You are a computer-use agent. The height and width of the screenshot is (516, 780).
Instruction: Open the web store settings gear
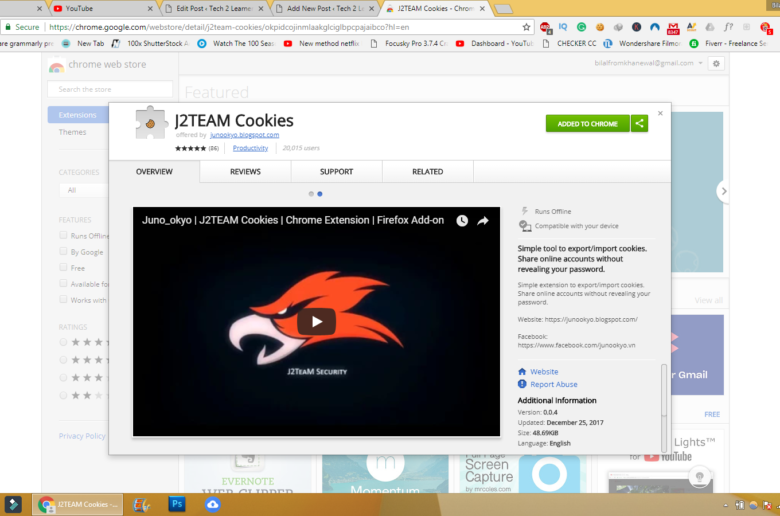pos(716,64)
